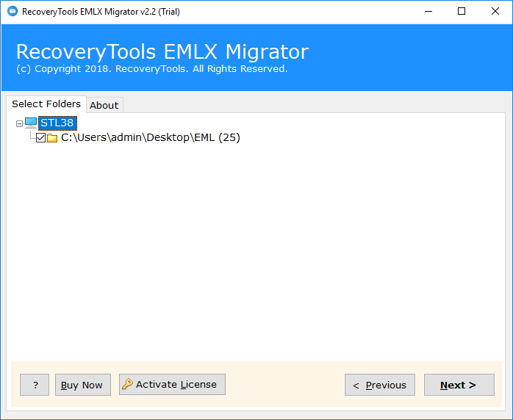Uncheck the C:\Users\admin\Desktop\EML folder checkbox
Screen dimensions: 513x420
tap(40, 138)
